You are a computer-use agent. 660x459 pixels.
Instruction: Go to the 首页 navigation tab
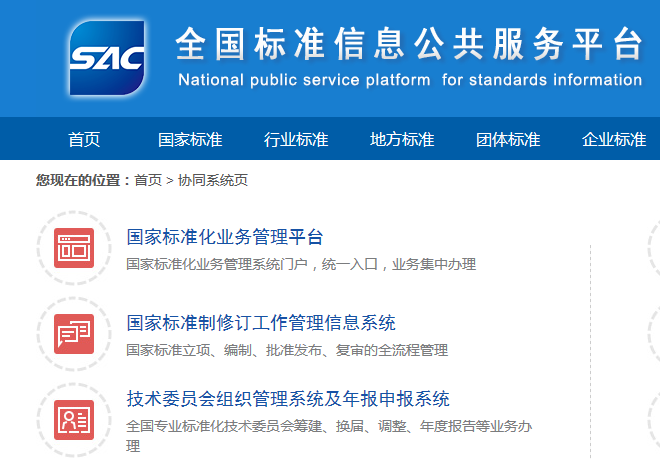[x=84, y=140]
